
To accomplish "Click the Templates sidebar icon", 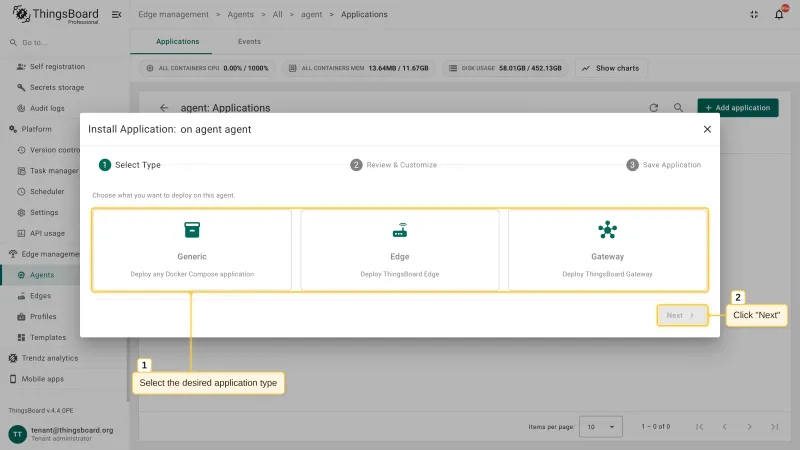I will coord(21,337).
